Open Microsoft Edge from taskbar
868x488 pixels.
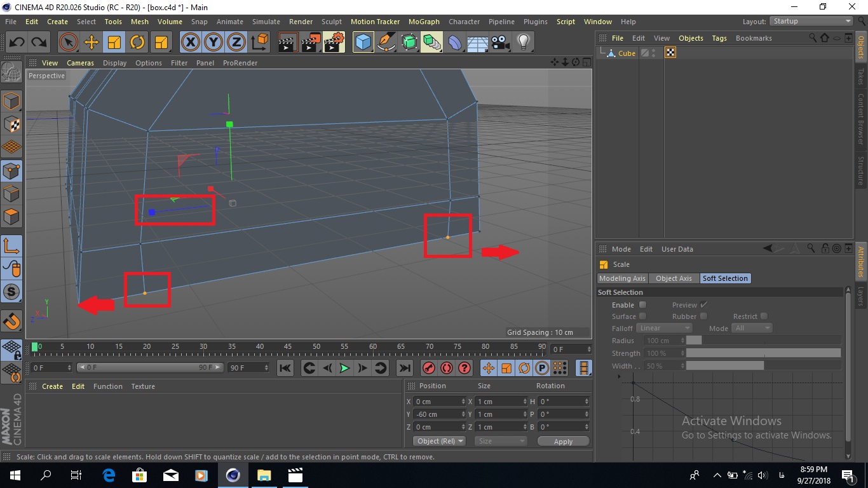point(109,475)
